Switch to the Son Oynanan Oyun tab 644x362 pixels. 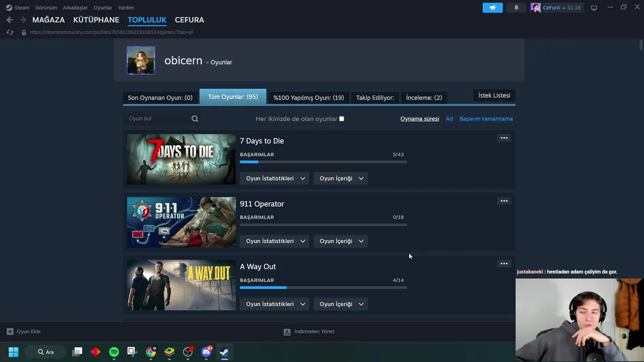click(160, 98)
